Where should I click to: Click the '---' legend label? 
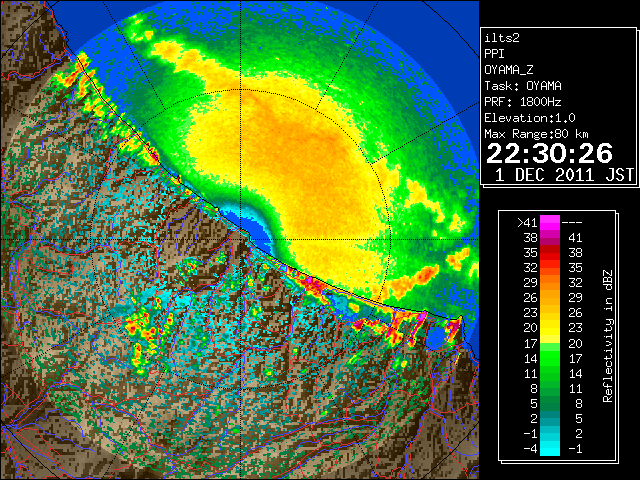click(572, 222)
